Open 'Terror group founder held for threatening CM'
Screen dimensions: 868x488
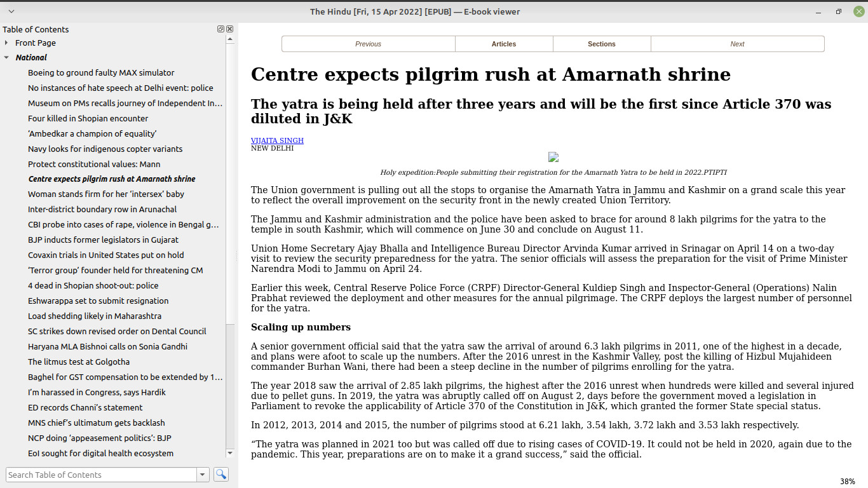[116, 270]
